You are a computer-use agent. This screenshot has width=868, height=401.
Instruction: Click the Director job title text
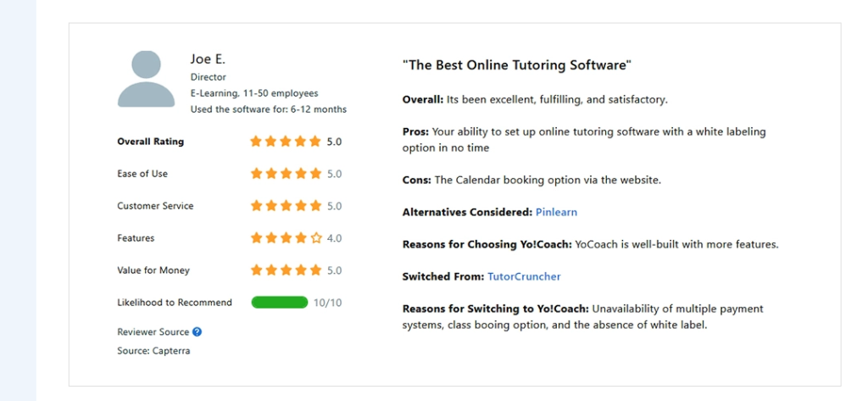coord(209,77)
